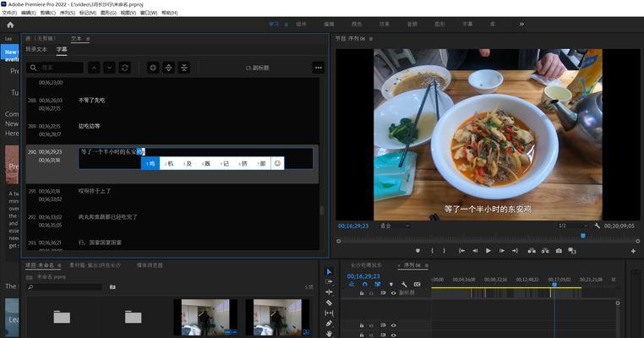Expand the workspace overflow chevrons
Image resolution: width=644 pixels, height=338 pixels.
click(x=521, y=25)
